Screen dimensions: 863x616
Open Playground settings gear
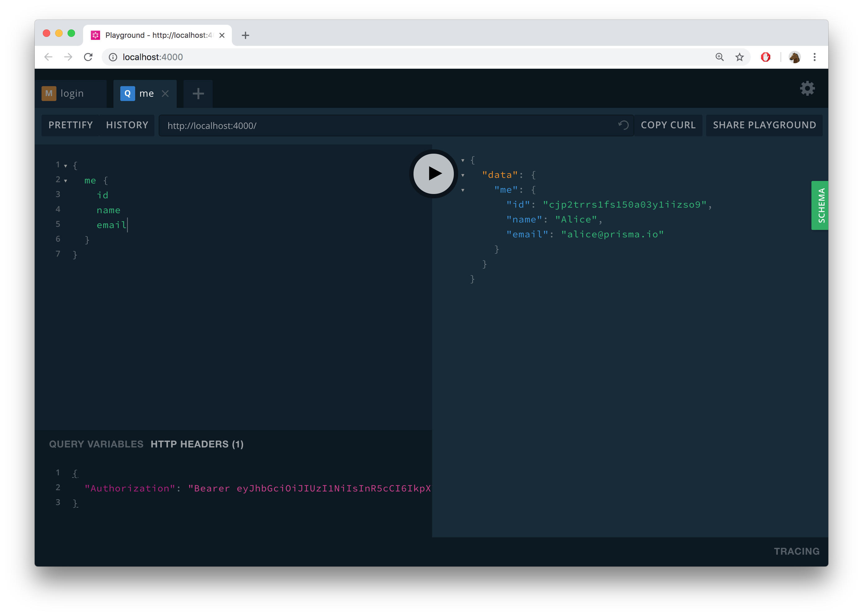coord(807,88)
